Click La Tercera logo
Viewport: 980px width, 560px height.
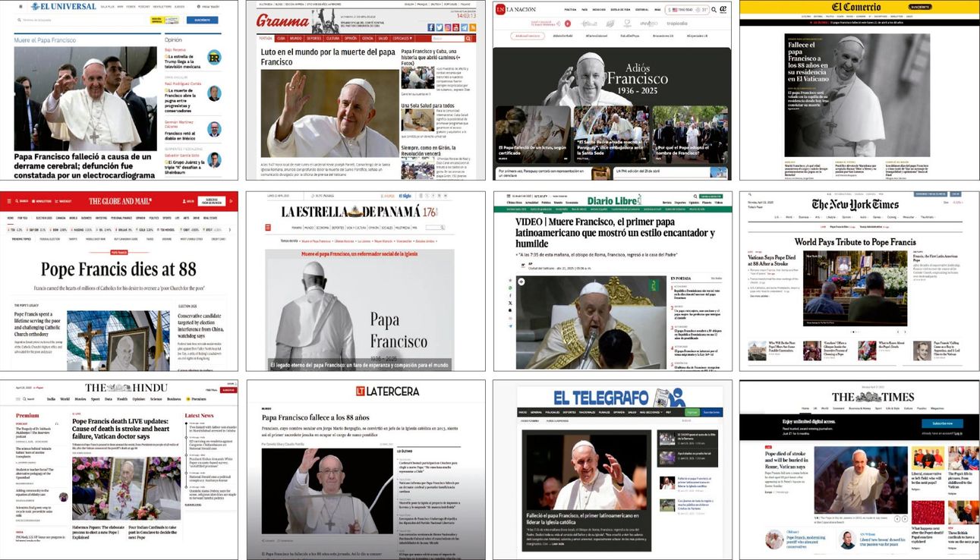[x=387, y=391]
